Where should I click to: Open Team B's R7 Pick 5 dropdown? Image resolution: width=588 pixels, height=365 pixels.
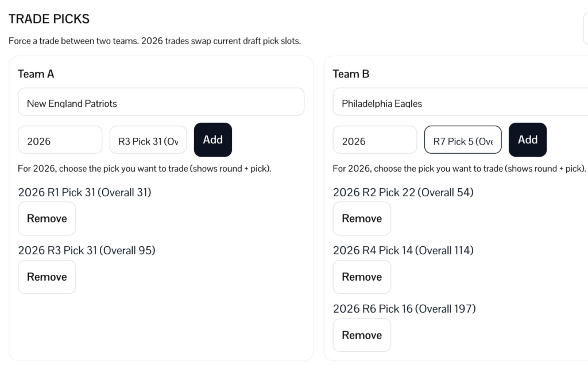tap(463, 140)
